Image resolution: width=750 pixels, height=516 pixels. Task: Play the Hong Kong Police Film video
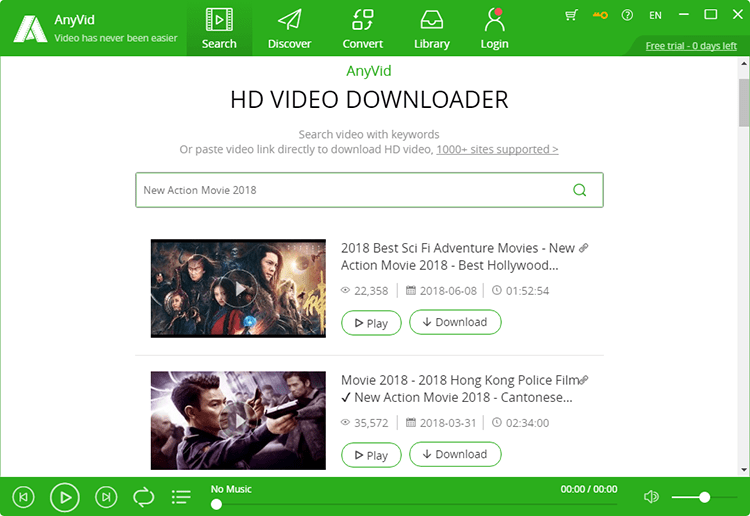371,455
